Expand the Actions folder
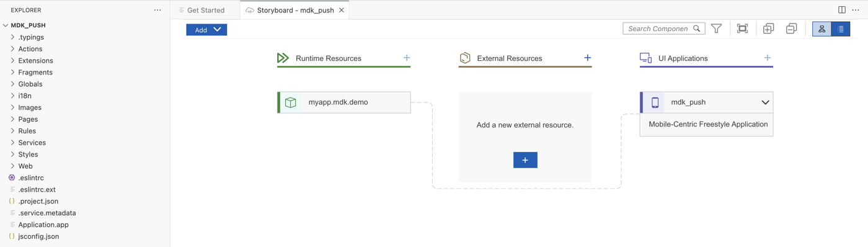The width and height of the screenshot is (868, 247). 12,49
